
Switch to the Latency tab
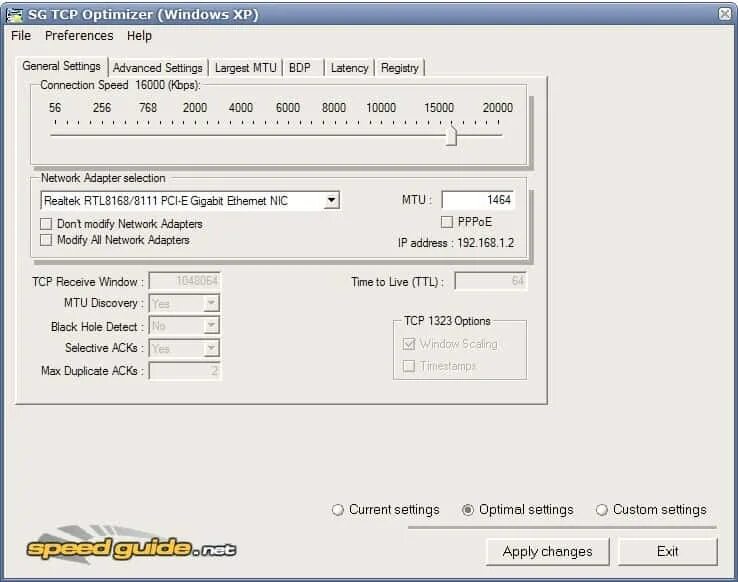pyautogui.click(x=349, y=68)
